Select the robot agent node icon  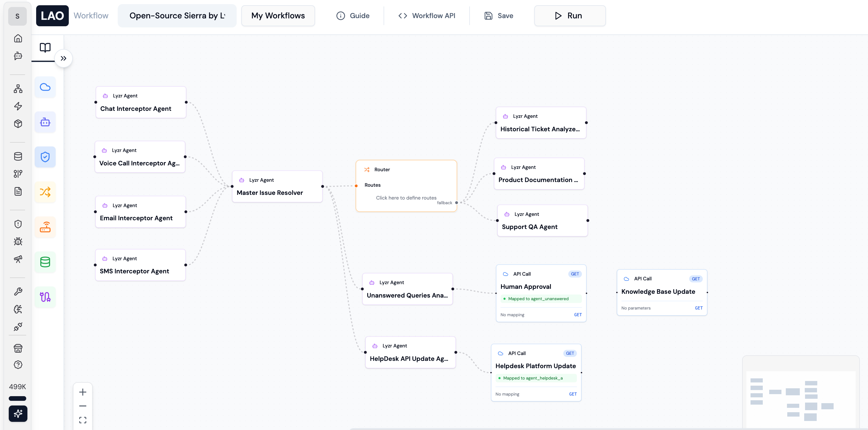tap(45, 122)
